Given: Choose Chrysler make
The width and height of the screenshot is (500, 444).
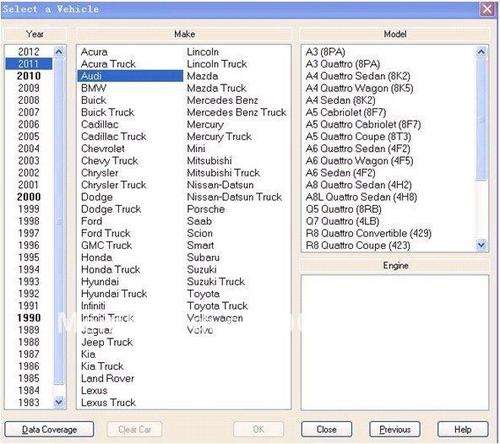Looking at the screenshot, I should pos(99,173).
